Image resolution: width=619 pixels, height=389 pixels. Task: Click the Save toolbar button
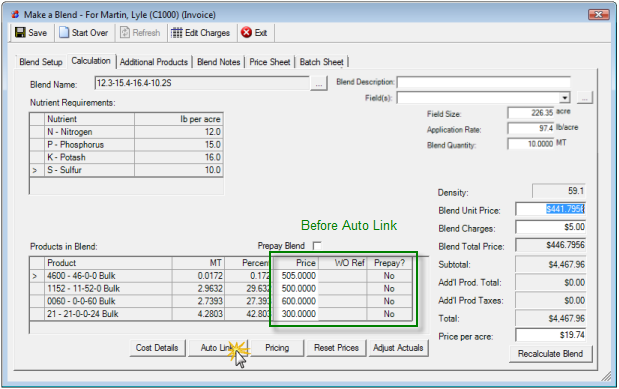pos(31,33)
